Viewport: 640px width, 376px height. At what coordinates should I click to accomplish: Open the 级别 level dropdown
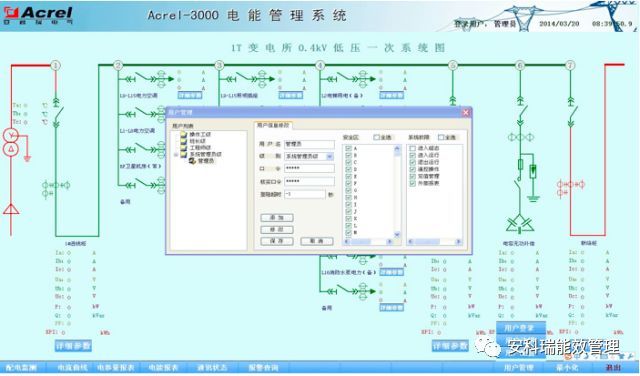tap(330, 156)
